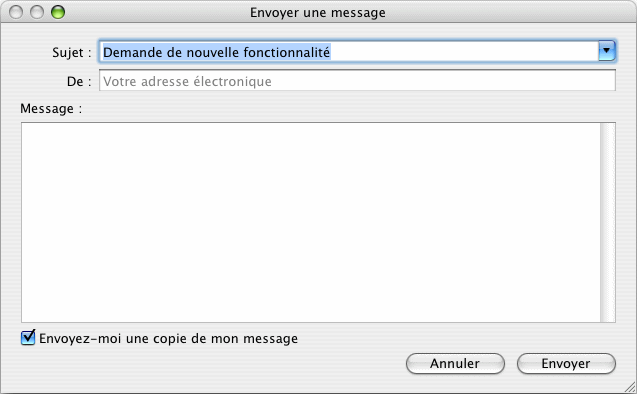The width and height of the screenshot is (637, 394).
Task: Focus the 'Votre adresse électronique' email field
Action: pyautogui.click(x=357, y=81)
